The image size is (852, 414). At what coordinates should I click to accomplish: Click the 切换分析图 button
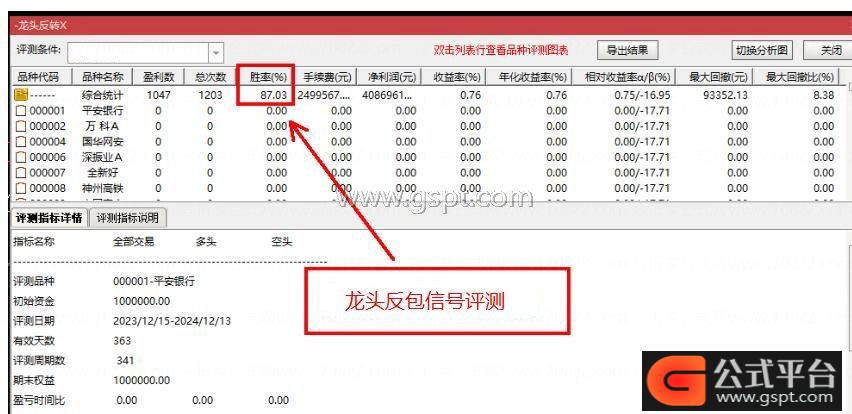tap(761, 51)
